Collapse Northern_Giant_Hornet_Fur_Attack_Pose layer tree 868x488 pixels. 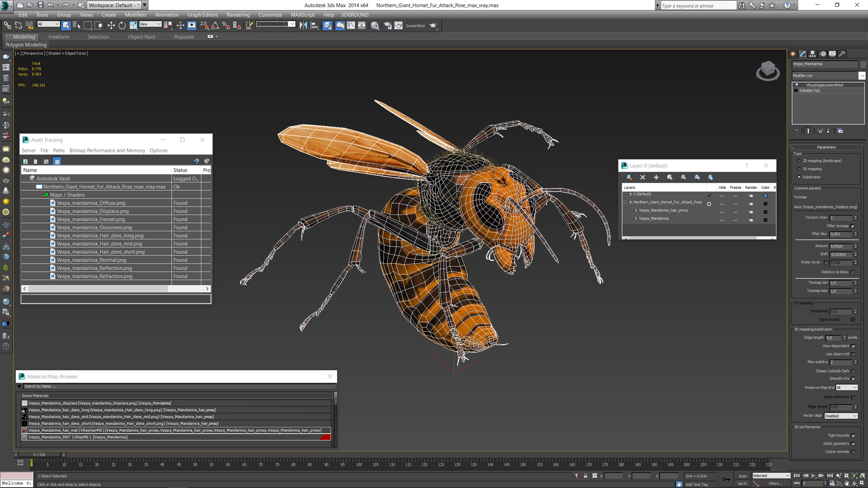coord(626,202)
